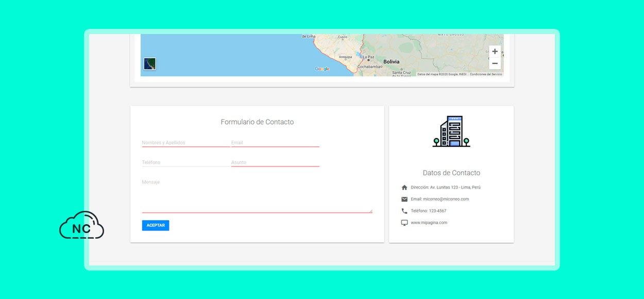Focus the Email input field

click(x=275, y=143)
